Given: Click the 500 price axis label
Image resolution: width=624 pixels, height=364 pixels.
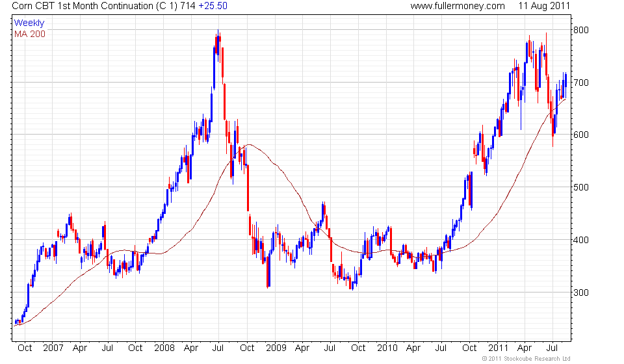Looking at the screenshot, I should (x=580, y=187).
